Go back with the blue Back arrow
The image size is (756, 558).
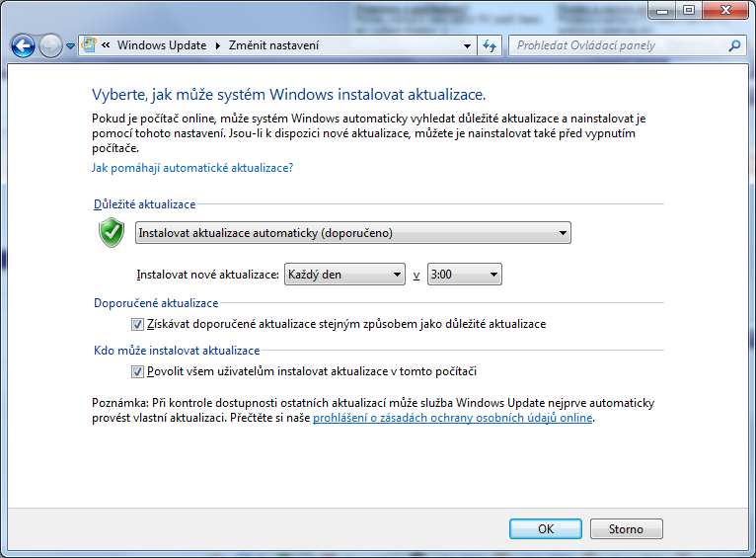23,46
